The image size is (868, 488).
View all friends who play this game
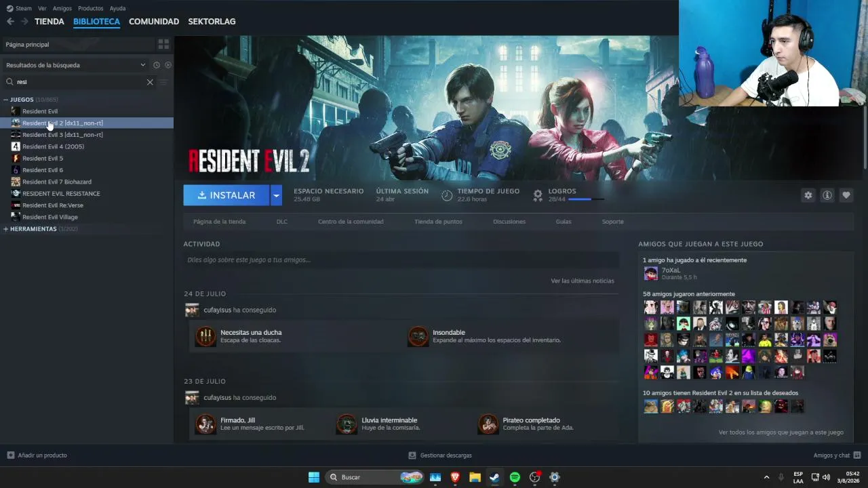point(781,432)
